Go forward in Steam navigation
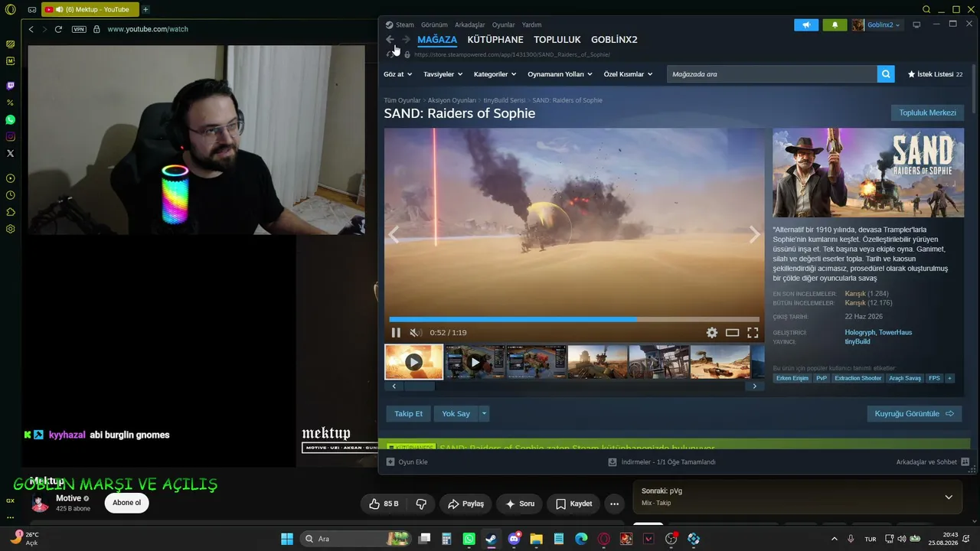Screen dimensions: 980x551 (x=406, y=40)
